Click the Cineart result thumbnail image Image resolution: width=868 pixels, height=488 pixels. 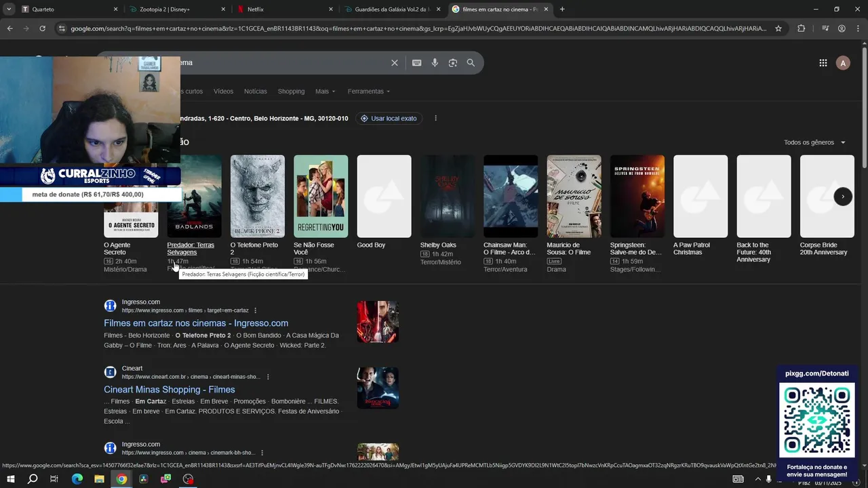(x=378, y=388)
